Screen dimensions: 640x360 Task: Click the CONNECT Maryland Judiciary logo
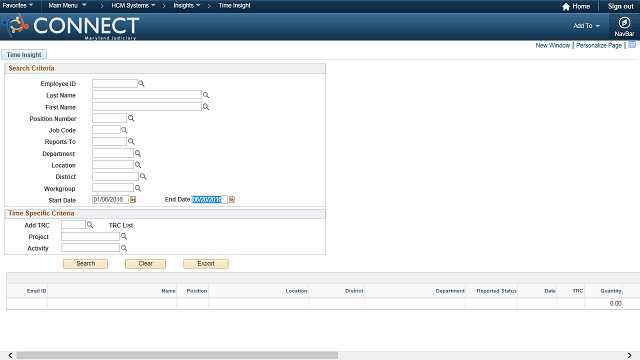pos(71,27)
